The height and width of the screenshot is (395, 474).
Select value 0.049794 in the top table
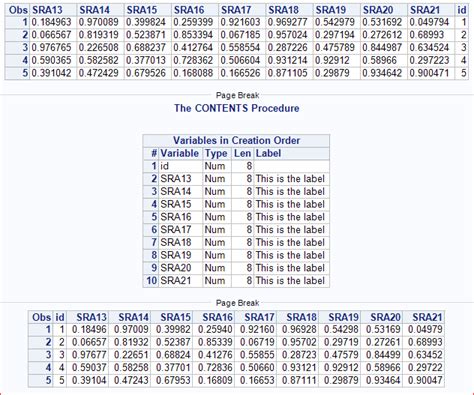(x=429, y=22)
